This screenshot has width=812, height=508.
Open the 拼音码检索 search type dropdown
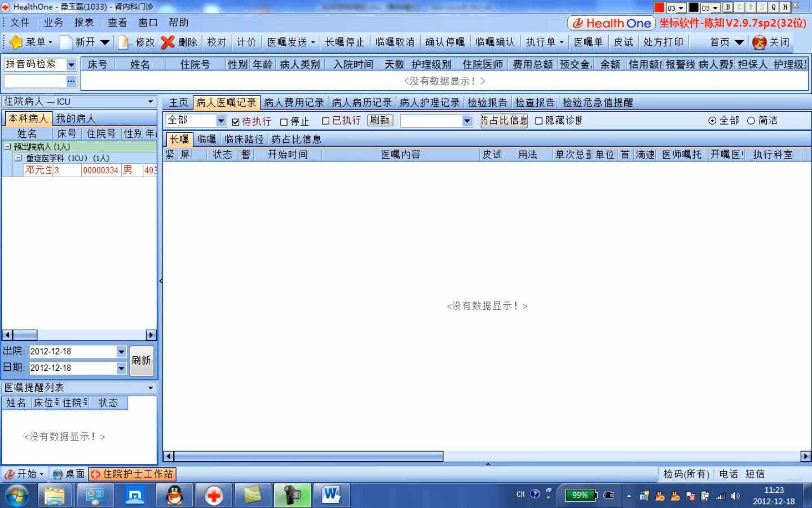tap(71, 65)
